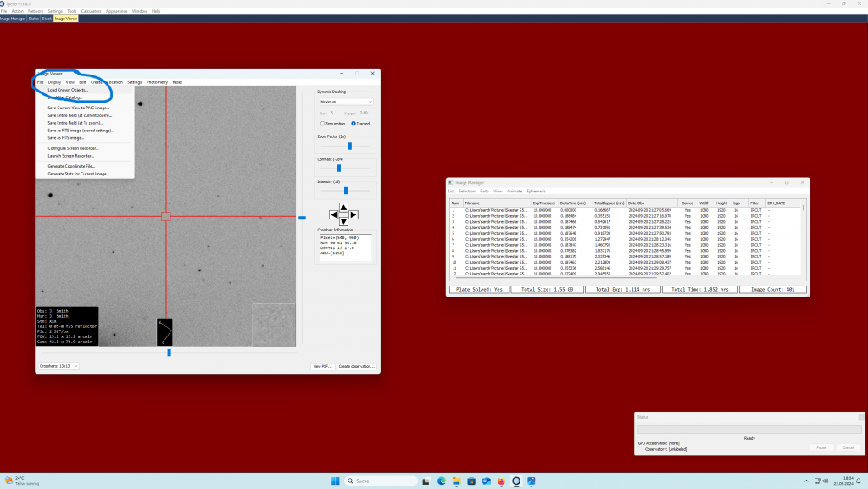This screenshot has height=489, width=868.
Task: Adjust the Contrast slider handle
Action: 339,168
